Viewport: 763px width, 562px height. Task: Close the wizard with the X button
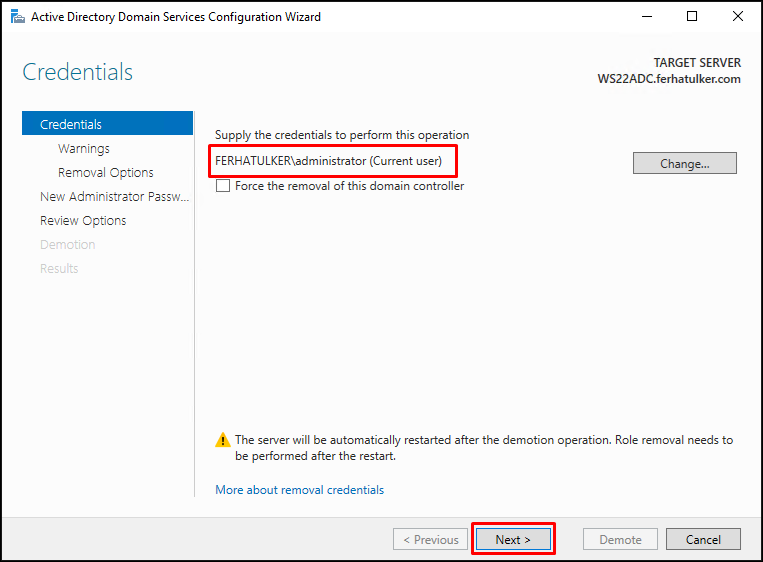pos(738,17)
